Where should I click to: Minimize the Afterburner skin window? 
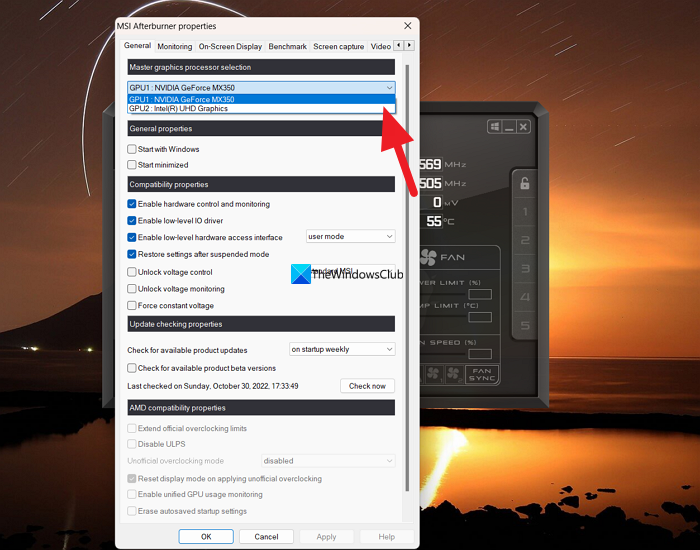coord(509,127)
